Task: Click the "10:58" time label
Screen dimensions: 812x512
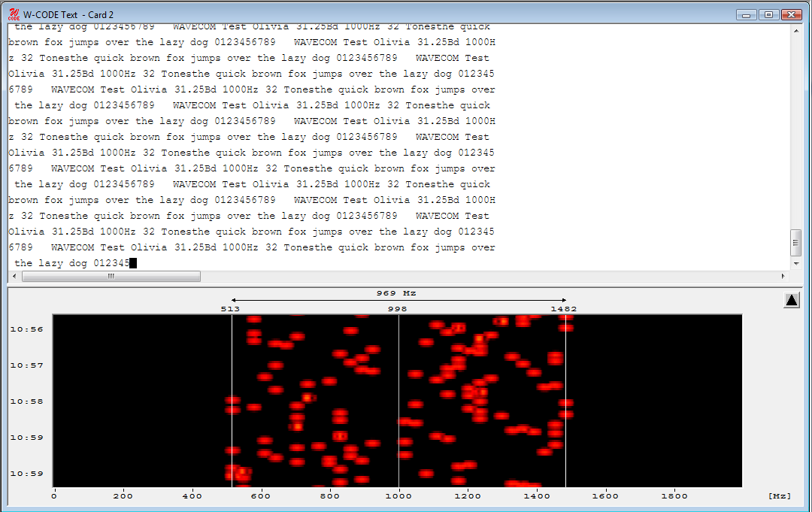Action: (x=27, y=401)
